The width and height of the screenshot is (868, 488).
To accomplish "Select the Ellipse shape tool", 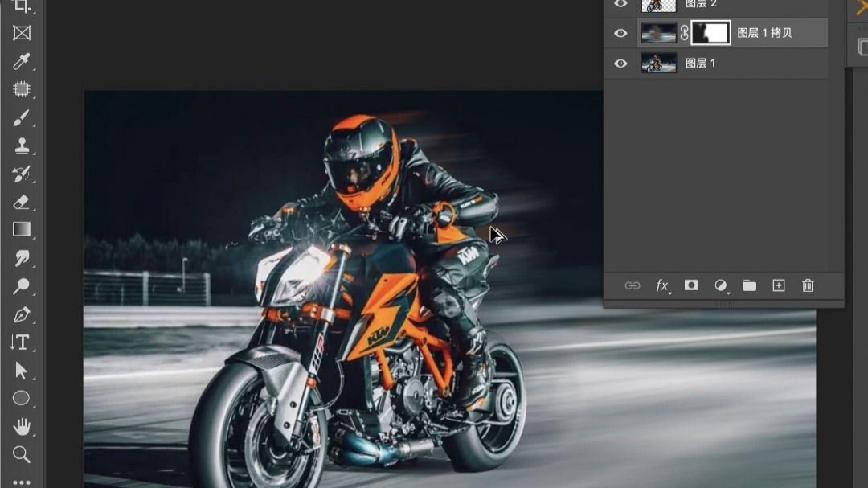I will pyautogui.click(x=22, y=398).
